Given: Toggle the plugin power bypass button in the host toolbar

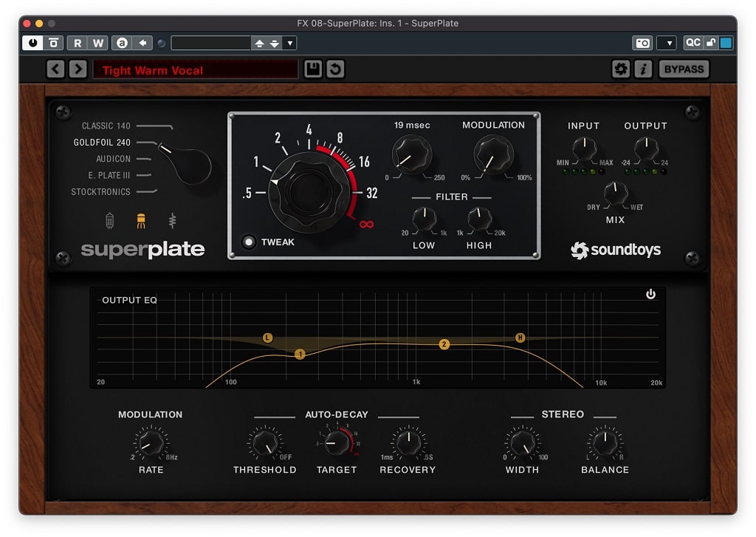Looking at the screenshot, I should tap(32, 43).
